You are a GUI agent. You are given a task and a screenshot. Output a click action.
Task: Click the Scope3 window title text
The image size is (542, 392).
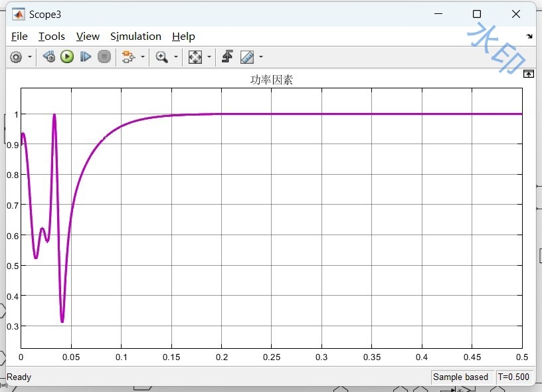45,15
